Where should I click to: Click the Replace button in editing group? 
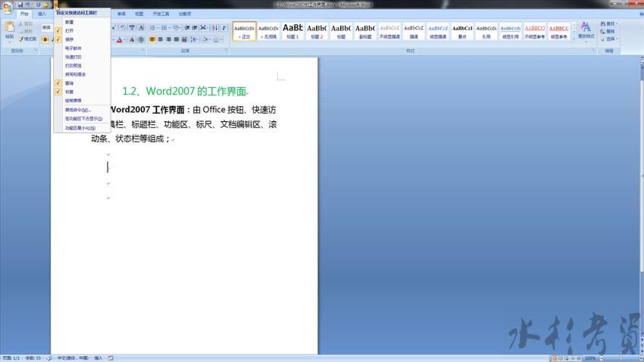click(608, 31)
